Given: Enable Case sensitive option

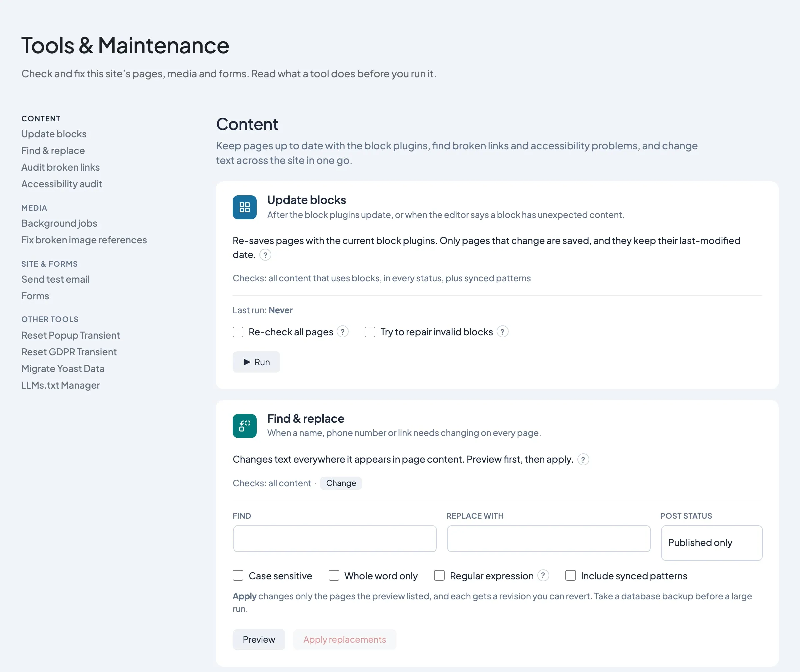Looking at the screenshot, I should pyautogui.click(x=238, y=575).
